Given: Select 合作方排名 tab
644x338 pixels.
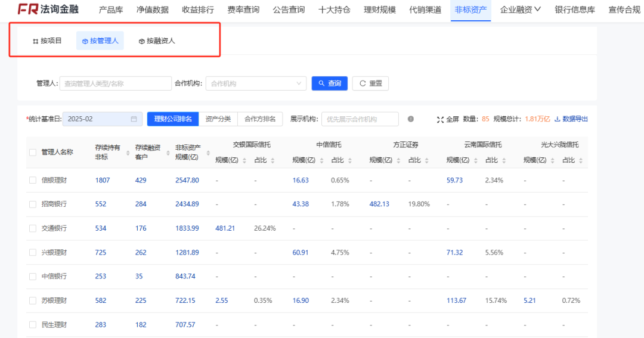Looking at the screenshot, I should (260, 119).
